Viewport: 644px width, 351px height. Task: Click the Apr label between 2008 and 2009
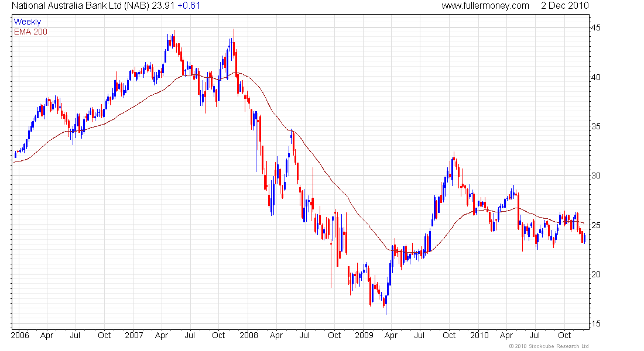276,336
